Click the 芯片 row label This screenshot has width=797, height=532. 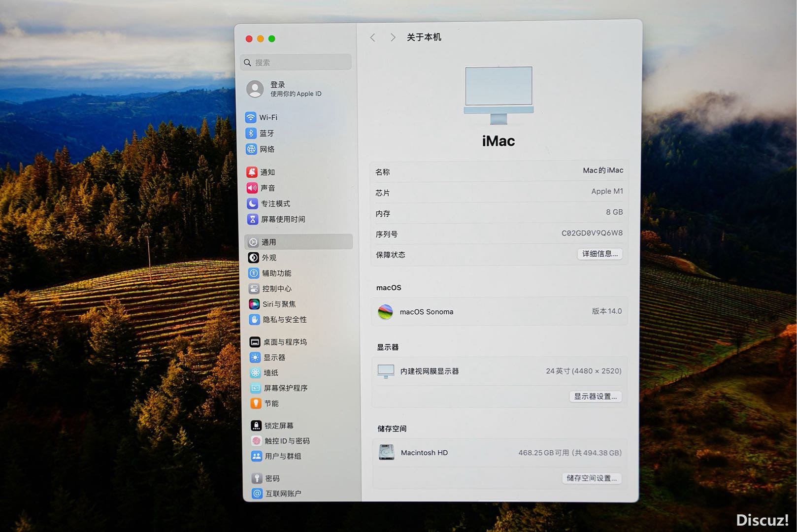(x=383, y=193)
